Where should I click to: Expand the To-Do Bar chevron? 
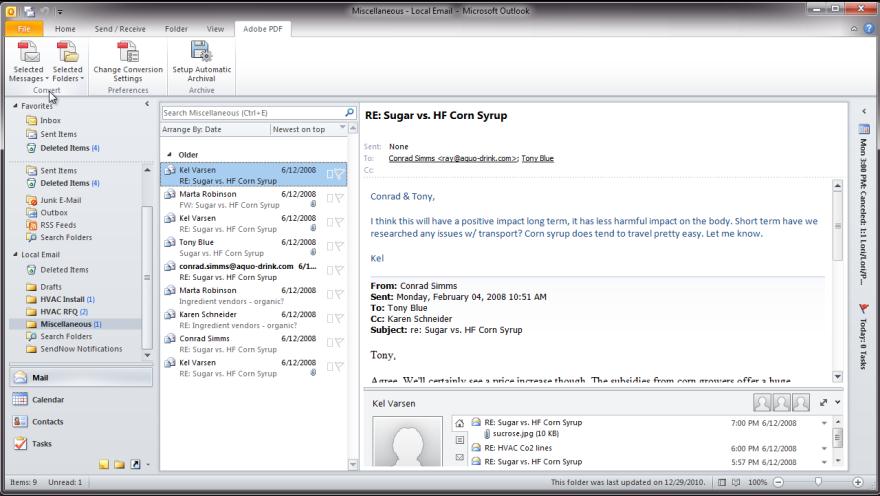864,111
